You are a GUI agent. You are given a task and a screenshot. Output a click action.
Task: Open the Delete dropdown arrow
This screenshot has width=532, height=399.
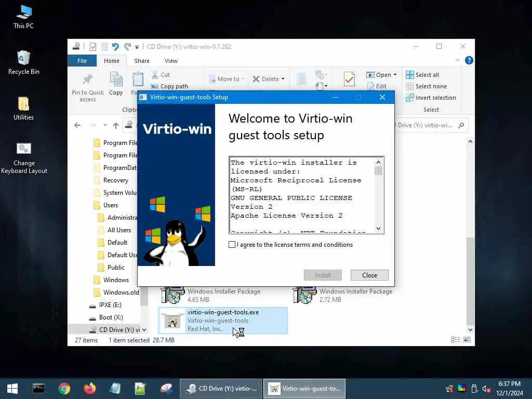(x=283, y=79)
